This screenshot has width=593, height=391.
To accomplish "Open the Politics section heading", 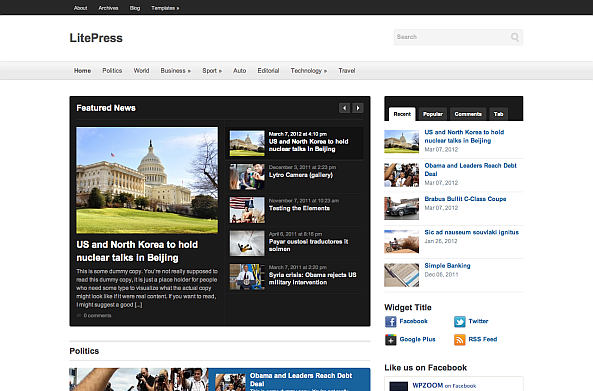I will 84,351.
